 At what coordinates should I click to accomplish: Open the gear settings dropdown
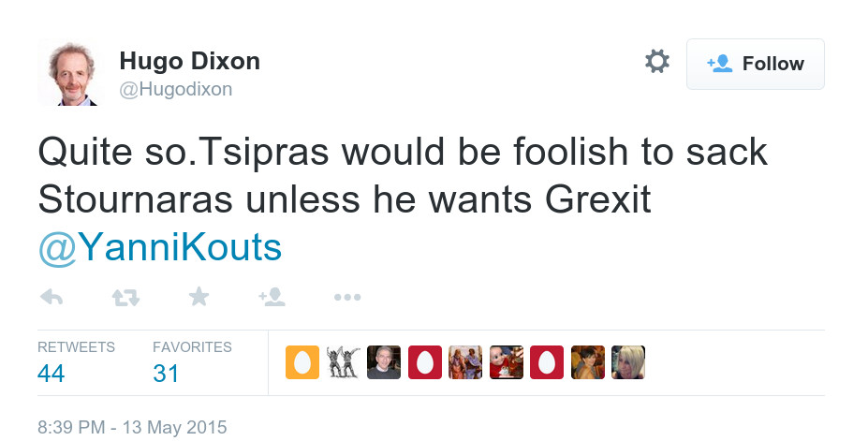[x=657, y=62]
